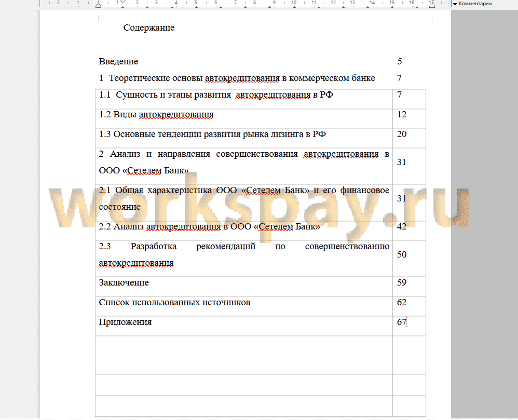This screenshot has height=420, width=518.
Task: Click page number 59 cell
Action: tap(409, 287)
